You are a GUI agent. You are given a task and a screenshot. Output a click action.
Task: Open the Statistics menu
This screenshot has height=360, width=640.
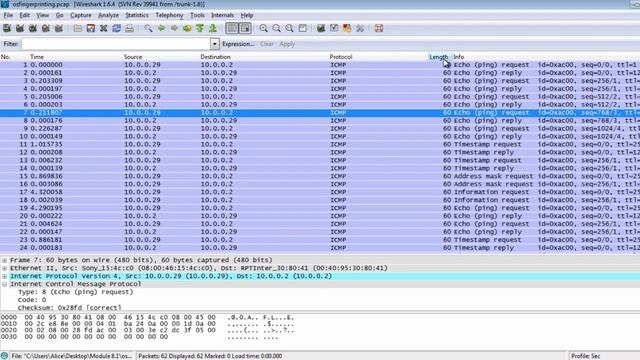[137, 15]
